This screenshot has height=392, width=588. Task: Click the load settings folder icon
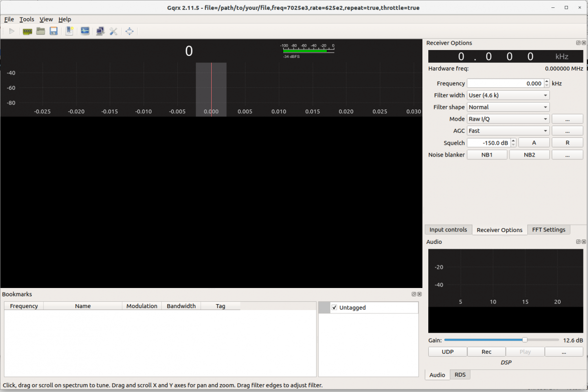click(41, 31)
